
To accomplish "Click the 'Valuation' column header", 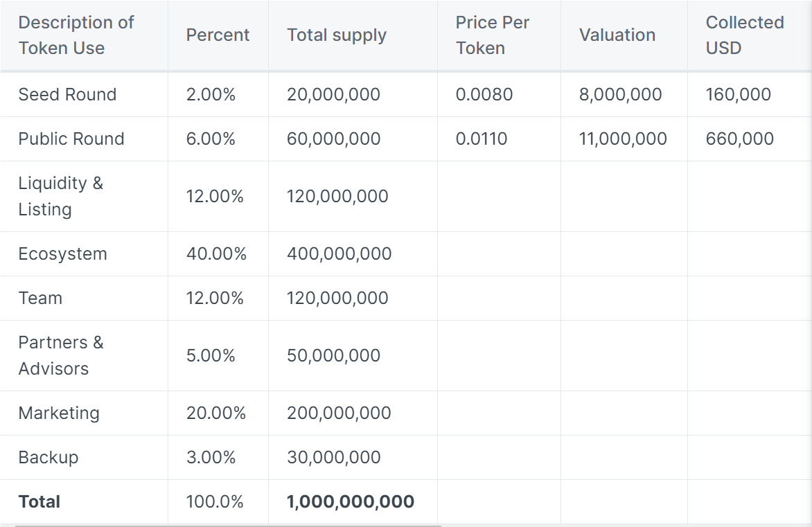I will [616, 35].
